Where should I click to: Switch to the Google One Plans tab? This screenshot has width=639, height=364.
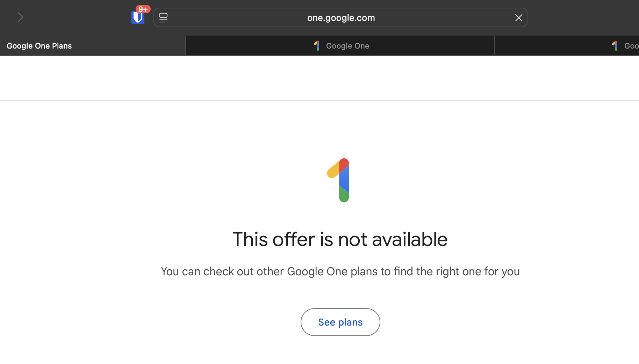click(x=93, y=46)
